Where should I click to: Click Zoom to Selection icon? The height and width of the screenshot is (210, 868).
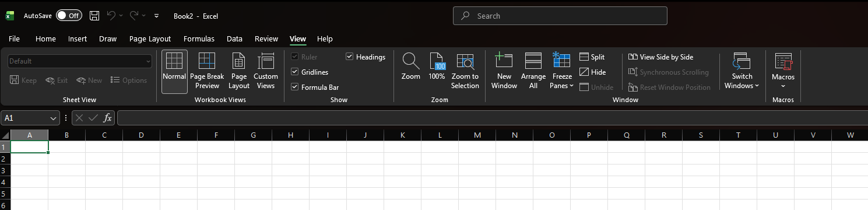pyautogui.click(x=465, y=72)
